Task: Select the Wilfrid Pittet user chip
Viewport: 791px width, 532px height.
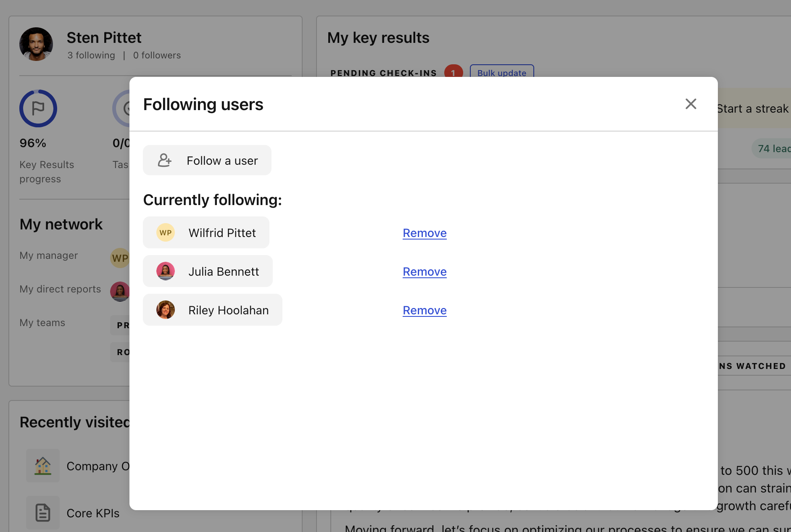Action: pyautogui.click(x=206, y=232)
